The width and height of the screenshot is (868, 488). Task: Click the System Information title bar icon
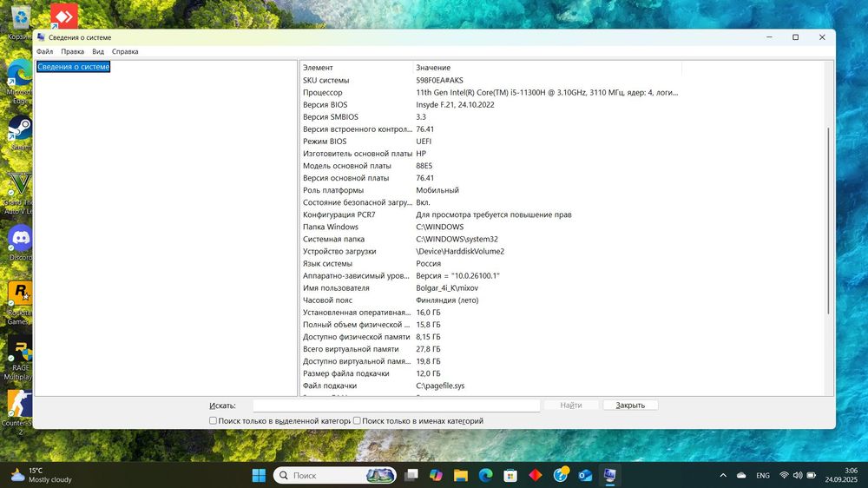(41, 37)
